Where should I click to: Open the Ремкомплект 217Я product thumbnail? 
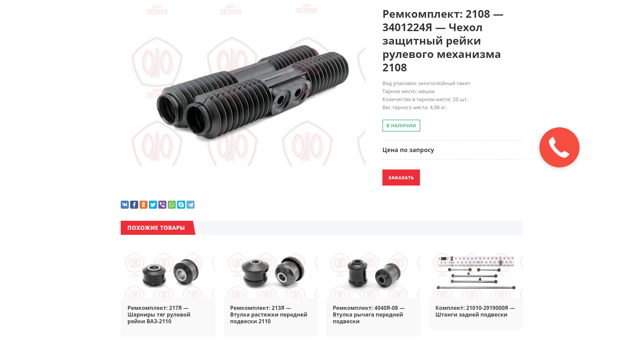168,275
